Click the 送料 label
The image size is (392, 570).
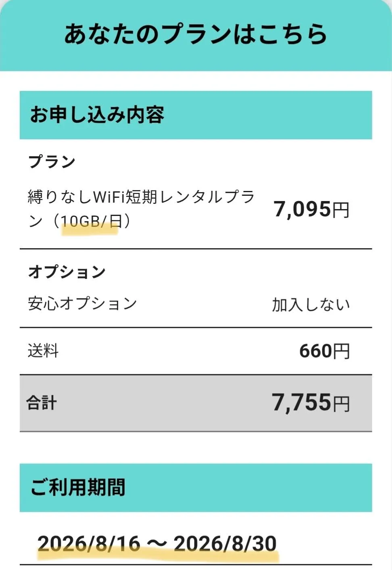point(43,350)
